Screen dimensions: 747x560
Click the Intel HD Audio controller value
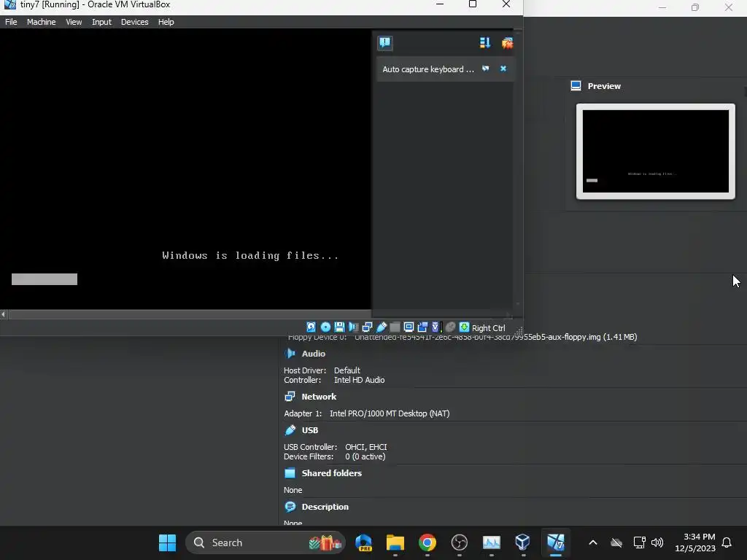pyautogui.click(x=359, y=380)
